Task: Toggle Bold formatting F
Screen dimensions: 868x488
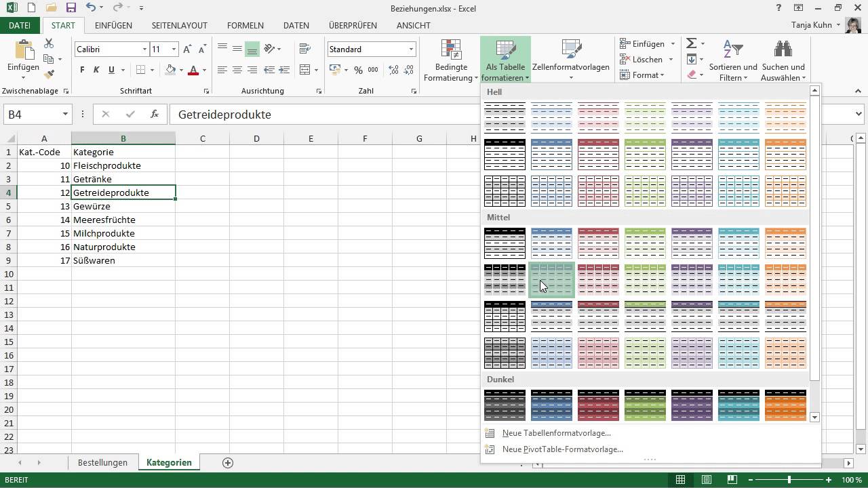Action: point(82,70)
